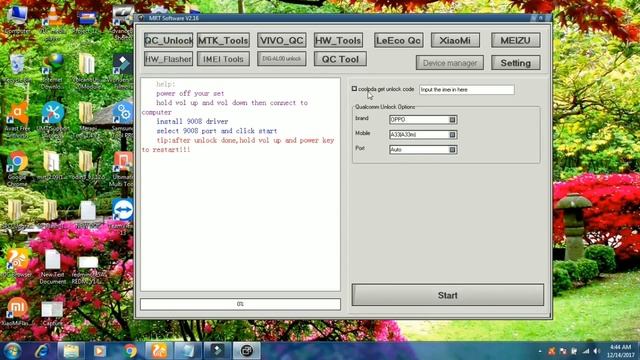640x360 pixels.
Task: Open Device manager
Action: coord(450,63)
